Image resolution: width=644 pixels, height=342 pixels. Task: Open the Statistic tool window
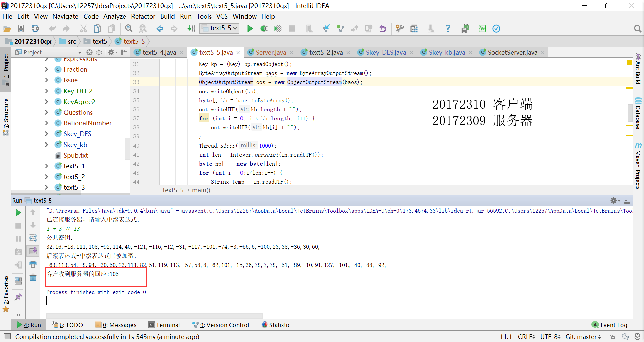(276, 325)
